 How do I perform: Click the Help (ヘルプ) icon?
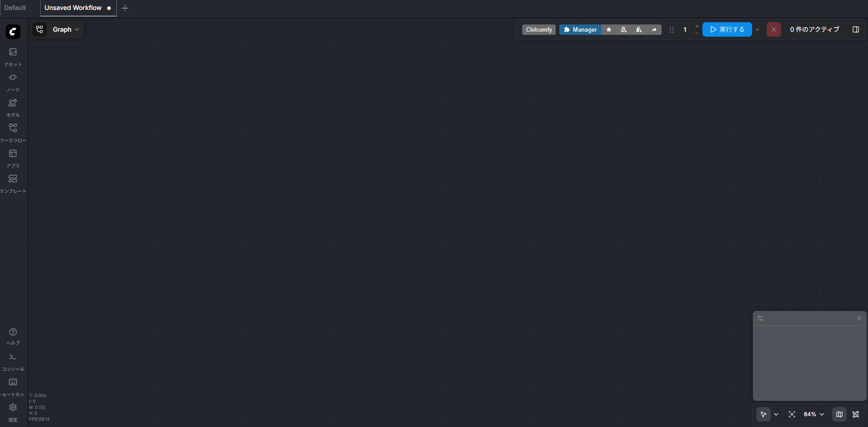(13, 336)
